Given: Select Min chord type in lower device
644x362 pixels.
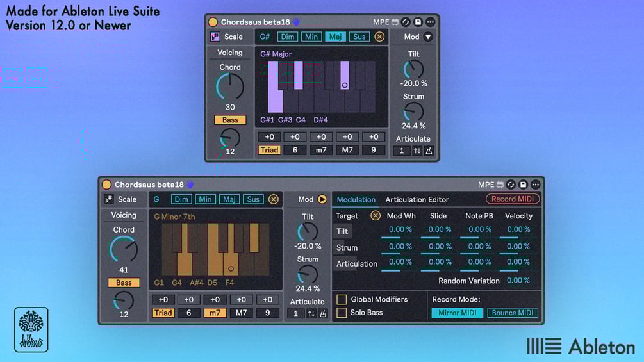Looking at the screenshot, I should click(x=205, y=199).
